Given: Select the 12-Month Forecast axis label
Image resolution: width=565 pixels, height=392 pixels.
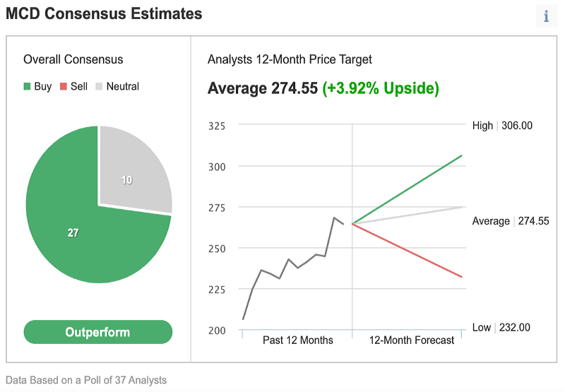Looking at the screenshot, I should coord(412,340).
